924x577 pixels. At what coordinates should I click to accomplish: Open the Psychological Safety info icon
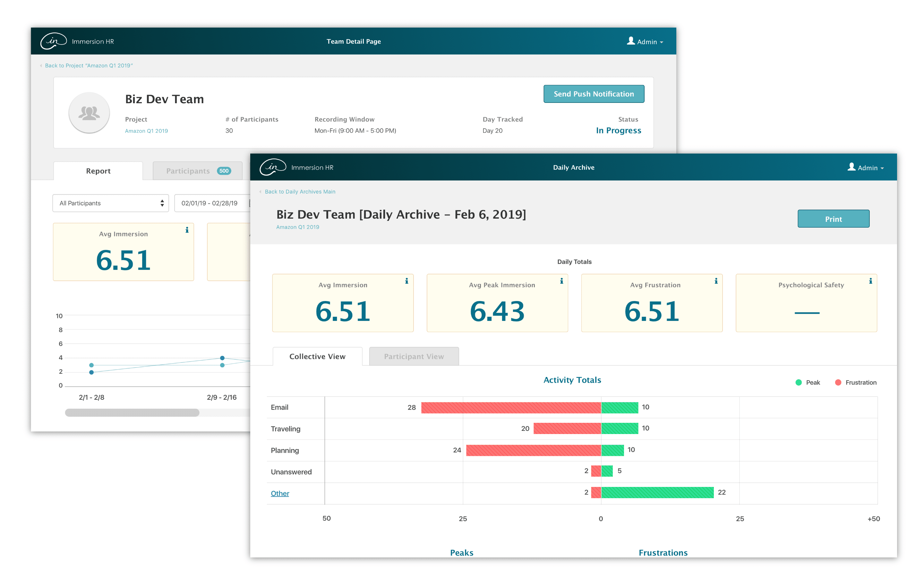click(x=870, y=281)
